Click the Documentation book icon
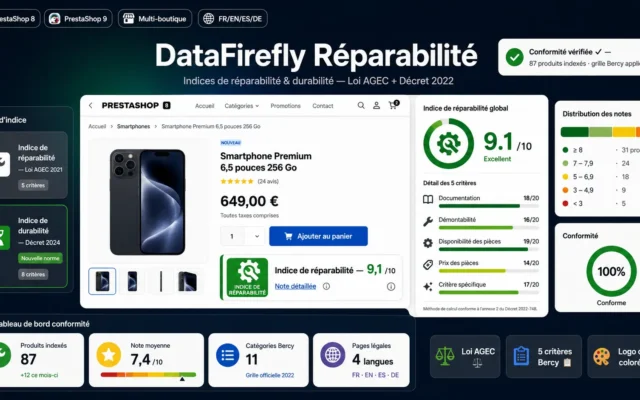Image resolution: width=640 pixels, height=400 pixels. (x=428, y=199)
